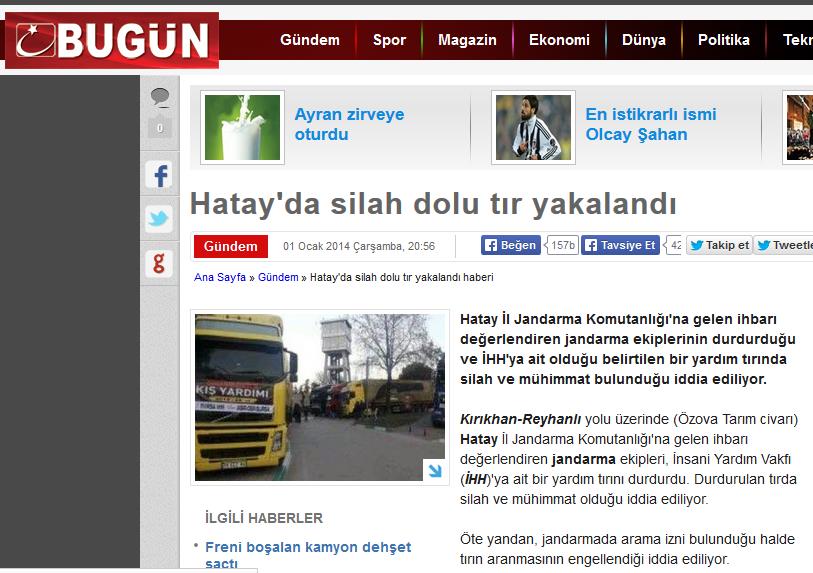
Task: Go to the Gündem breadcrumb link
Action: 278,277
